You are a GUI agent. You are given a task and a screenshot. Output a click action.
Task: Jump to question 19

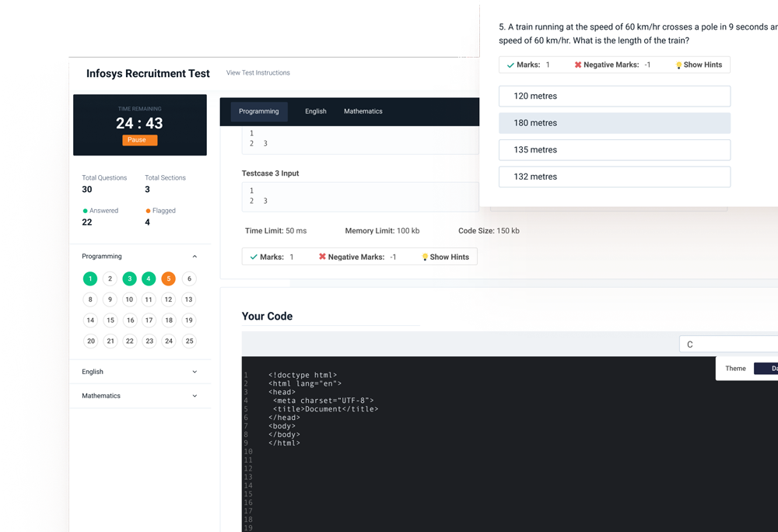click(x=189, y=320)
